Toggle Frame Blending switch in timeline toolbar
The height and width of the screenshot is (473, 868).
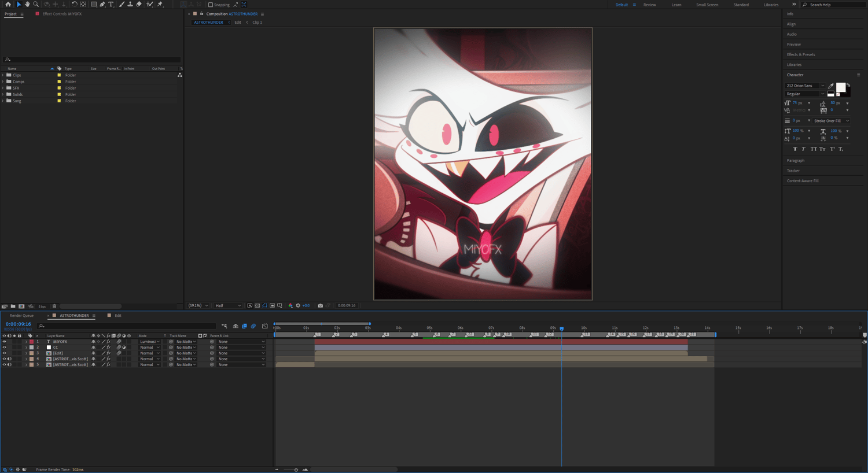(x=245, y=326)
